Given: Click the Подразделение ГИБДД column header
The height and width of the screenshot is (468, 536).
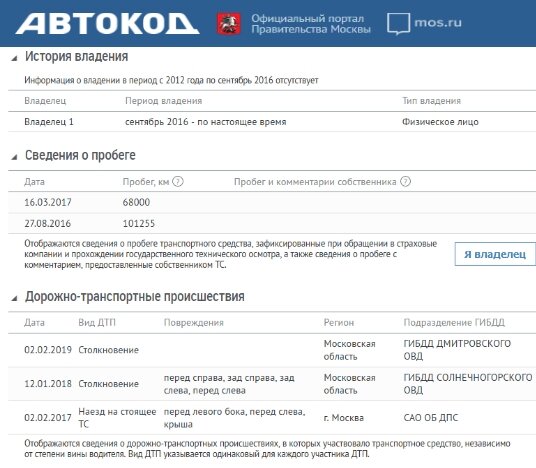Looking at the screenshot, I should (x=454, y=322).
